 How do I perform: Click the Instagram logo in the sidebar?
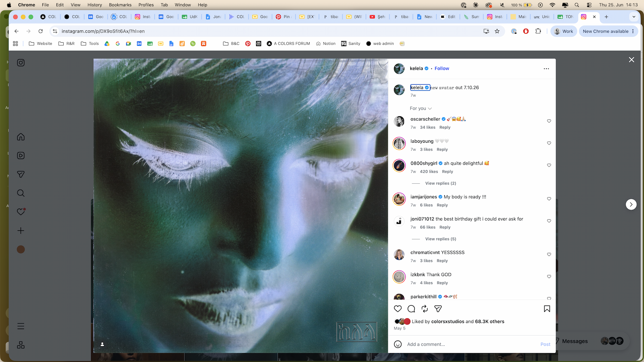tap(21, 63)
